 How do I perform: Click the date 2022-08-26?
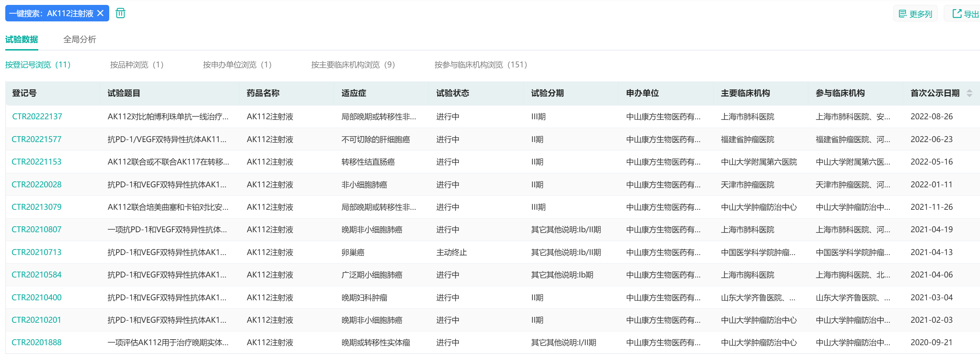932,116
